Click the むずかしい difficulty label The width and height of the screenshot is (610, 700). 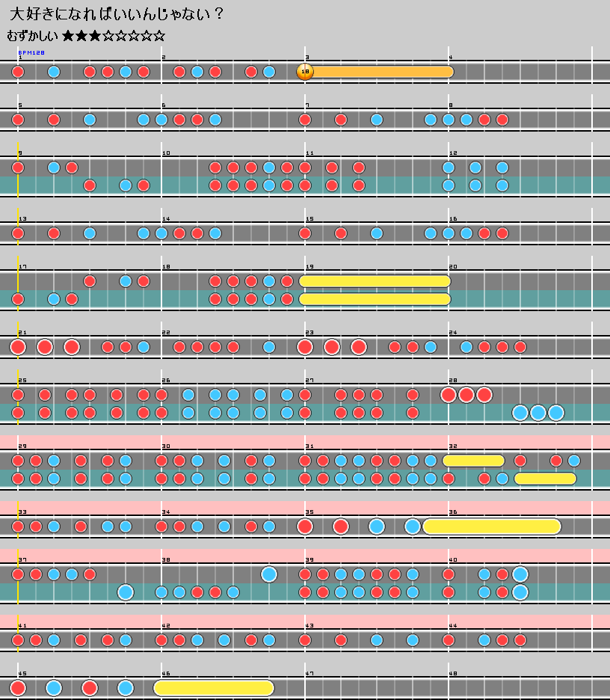32,35
